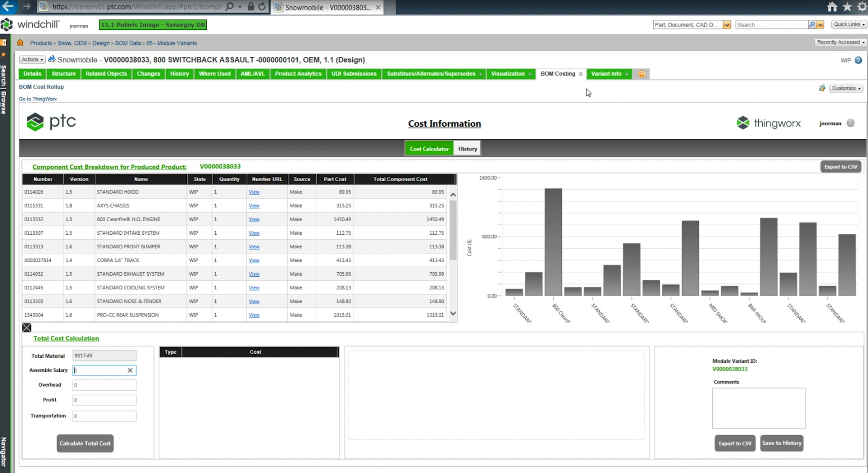Click the Assemble Salary input field
Screen dimensions: 868x473
[104, 370]
